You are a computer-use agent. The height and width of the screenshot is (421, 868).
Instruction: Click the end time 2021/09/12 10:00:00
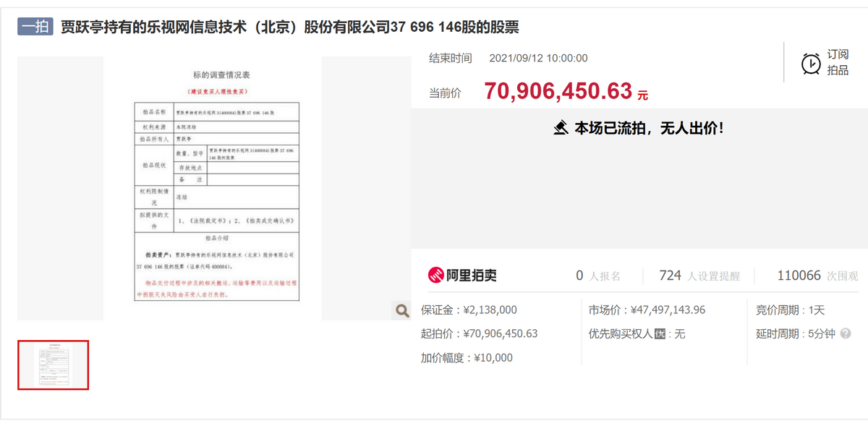pos(539,58)
